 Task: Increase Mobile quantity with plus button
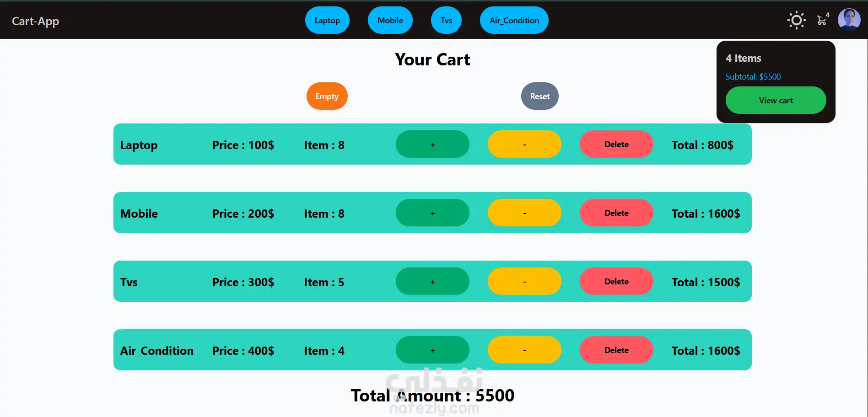coord(432,213)
